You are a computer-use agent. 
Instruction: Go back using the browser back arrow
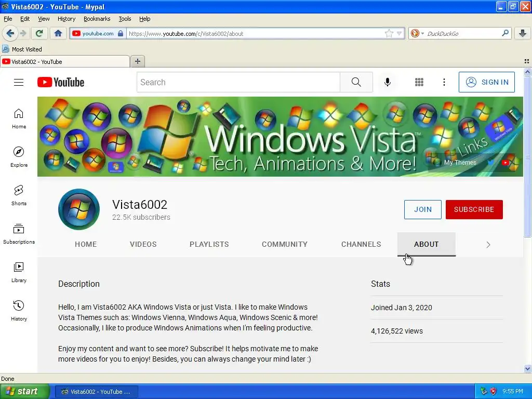coord(10,33)
